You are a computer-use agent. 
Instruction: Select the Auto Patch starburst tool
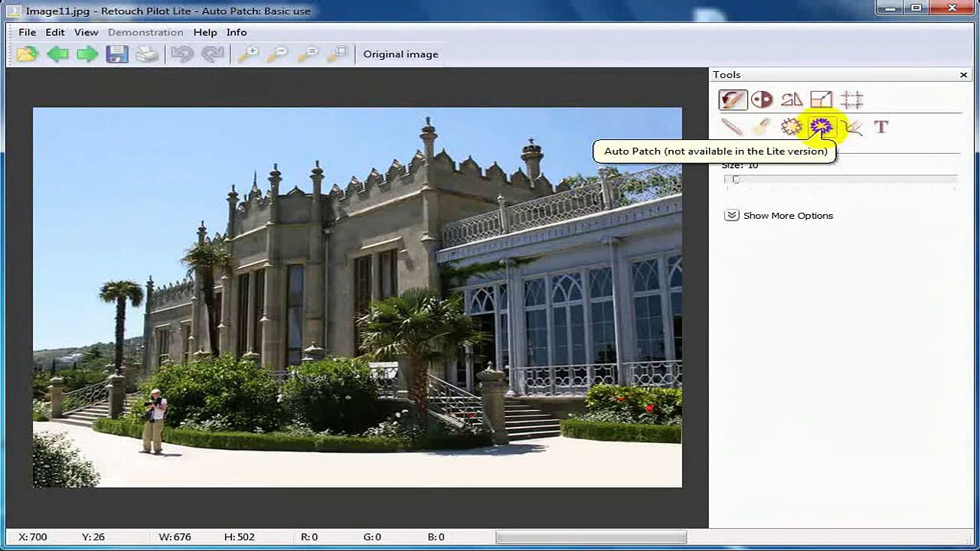(x=821, y=127)
